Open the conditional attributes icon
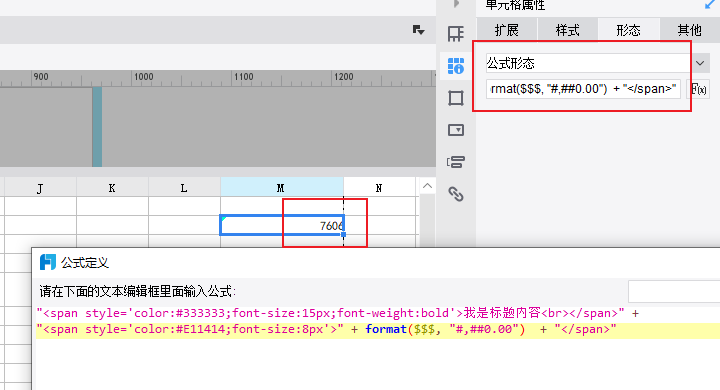Screen dimensions: 720x390 (456, 162)
